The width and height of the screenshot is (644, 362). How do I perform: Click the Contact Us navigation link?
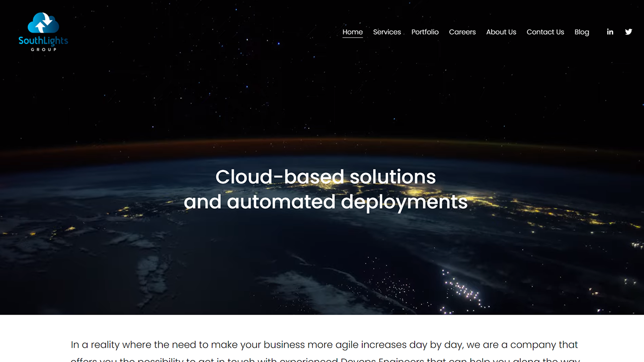[x=545, y=32]
